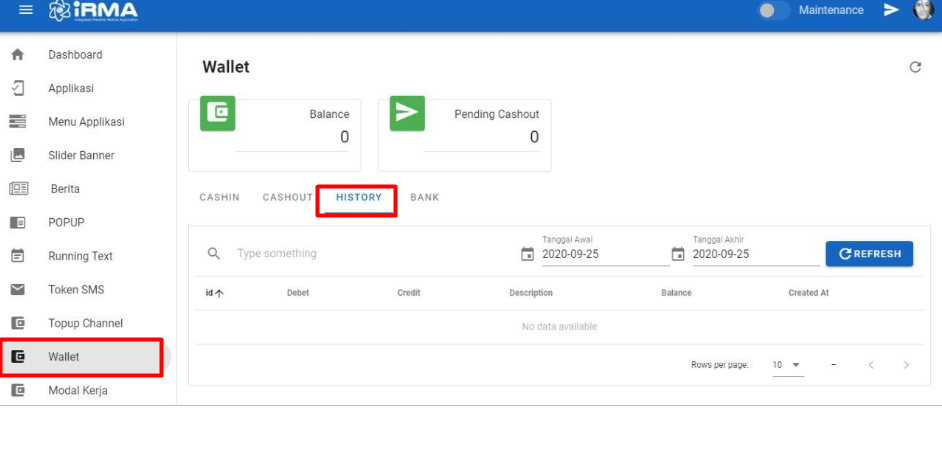Image resolution: width=942 pixels, height=451 pixels.
Task: Open the Topup Channel menu item
Action: click(x=85, y=323)
